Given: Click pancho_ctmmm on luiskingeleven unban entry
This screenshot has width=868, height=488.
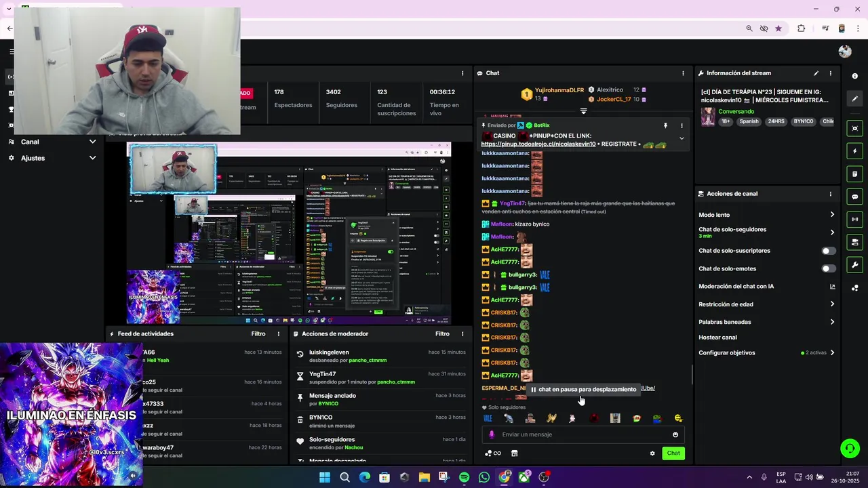Looking at the screenshot, I should point(368,361).
